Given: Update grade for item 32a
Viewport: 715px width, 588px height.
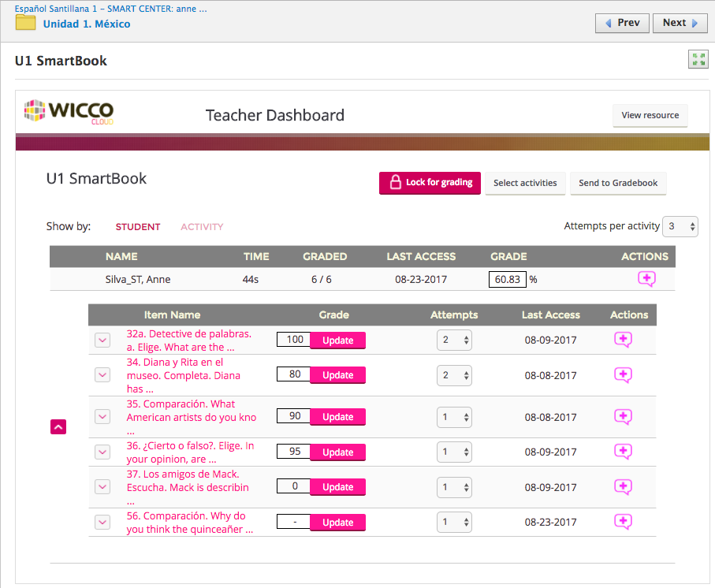Looking at the screenshot, I should pyautogui.click(x=338, y=341).
